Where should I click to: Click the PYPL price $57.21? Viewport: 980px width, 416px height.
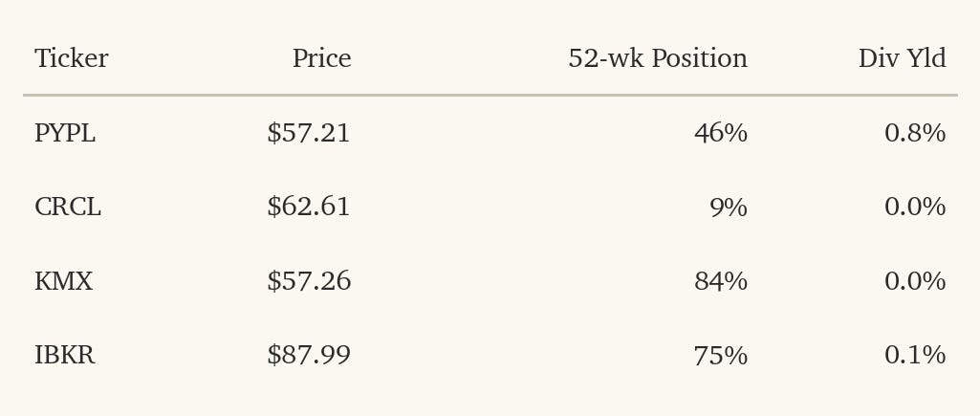309,133
